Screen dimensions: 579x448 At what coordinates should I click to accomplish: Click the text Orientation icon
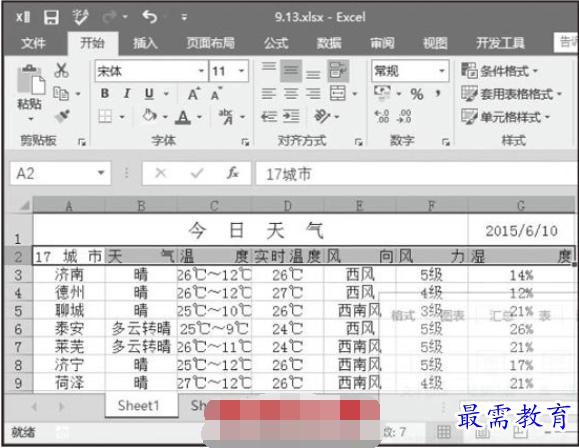322,116
